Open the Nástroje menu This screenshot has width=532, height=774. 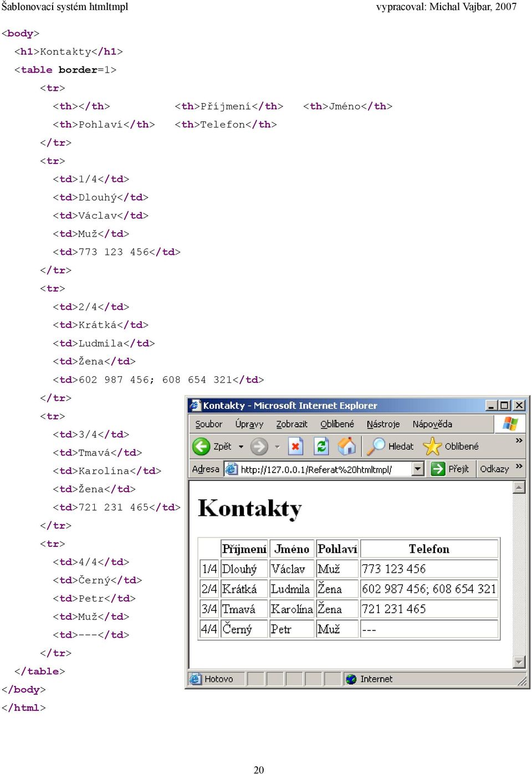[x=383, y=424]
